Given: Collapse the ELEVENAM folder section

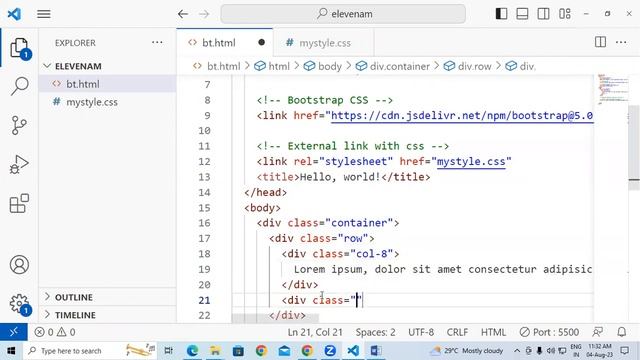Looking at the screenshot, I should 108,66.
